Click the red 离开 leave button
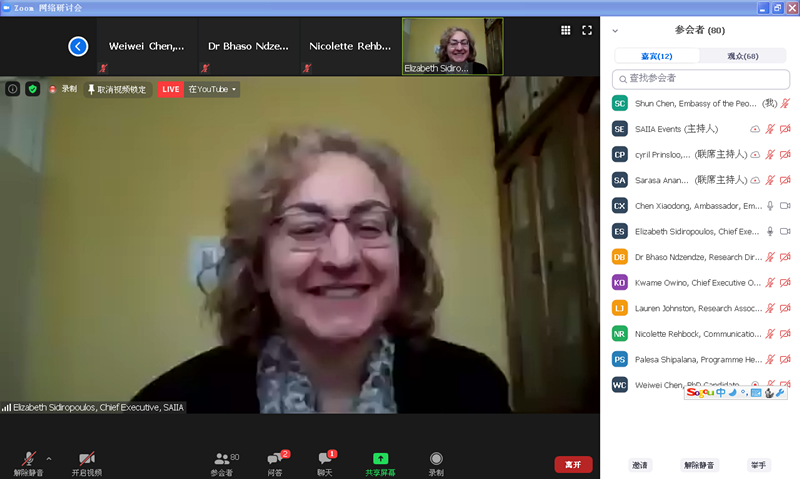Screen dimensions: 800x479 coord(573,464)
